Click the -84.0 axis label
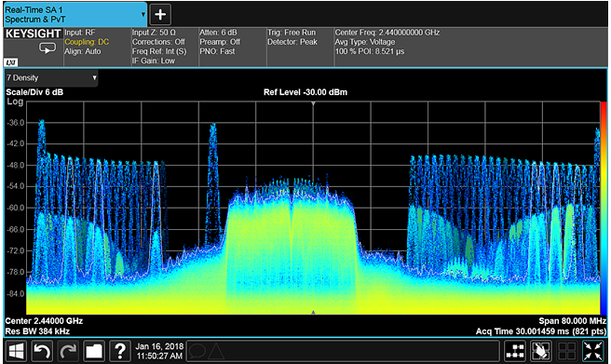Viewport: 611px width, 364px height. pyautogui.click(x=16, y=294)
